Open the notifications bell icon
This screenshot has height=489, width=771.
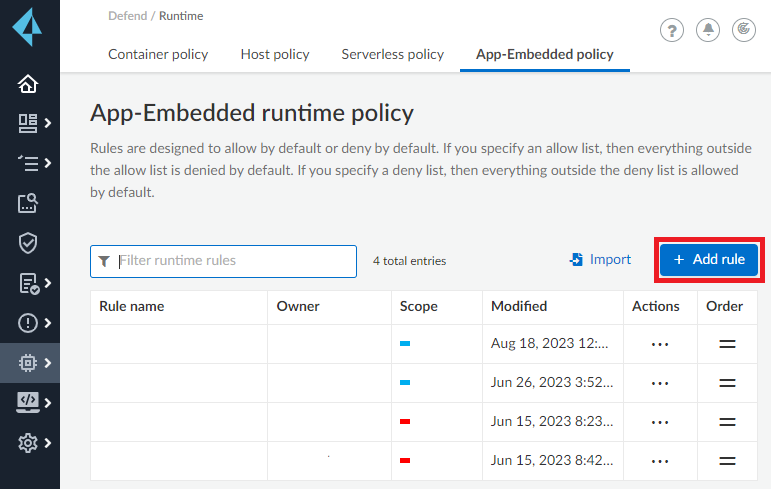click(708, 30)
